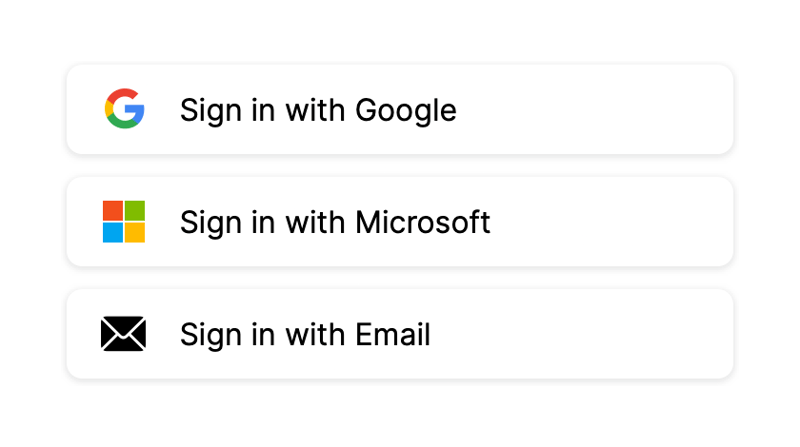The width and height of the screenshot is (800, 447).
Task: Click the blue part of Google logo
Action: 138,113
